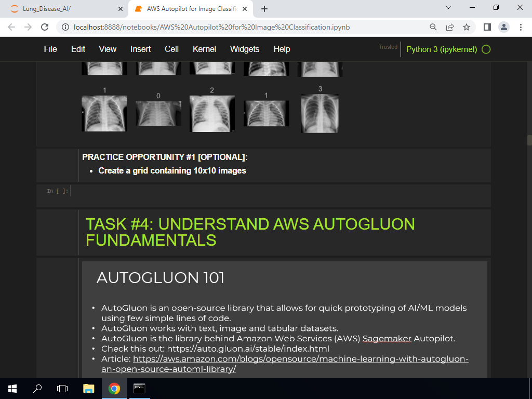Close the AWS Autopilot notebook tab
This screenshot has width=532, height=399.
coord(245,9)
